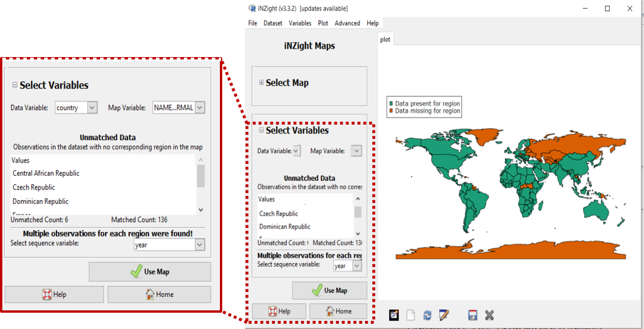644x329 pixels.
Task: Click the Home button in the iNZight window
Action: click(x=338, y=311)
